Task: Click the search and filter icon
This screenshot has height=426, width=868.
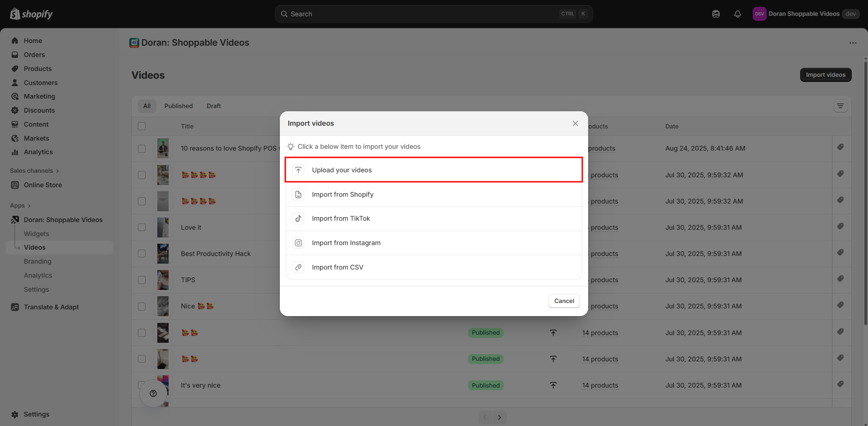Action: [840, 106]
